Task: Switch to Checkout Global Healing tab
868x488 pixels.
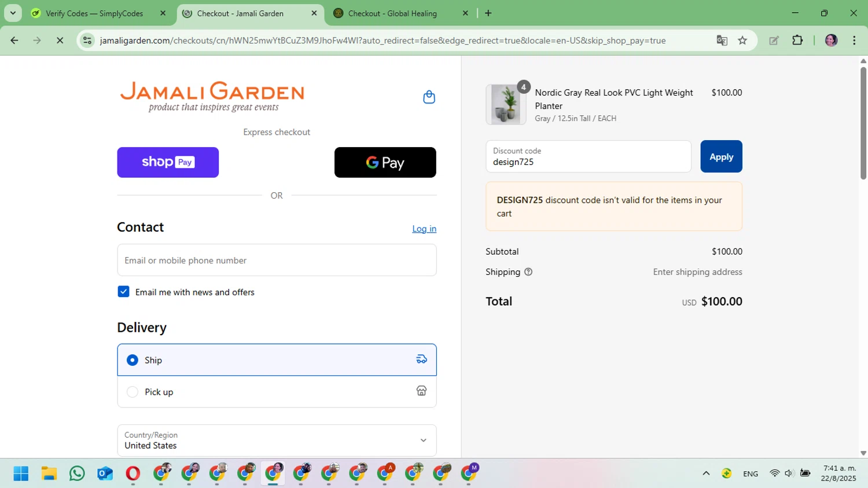Action: point(392,13)
